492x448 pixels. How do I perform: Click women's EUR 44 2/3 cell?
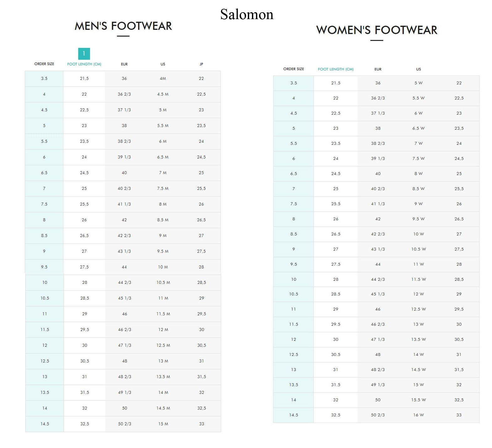pyautogui.click(x=378, y=279)
